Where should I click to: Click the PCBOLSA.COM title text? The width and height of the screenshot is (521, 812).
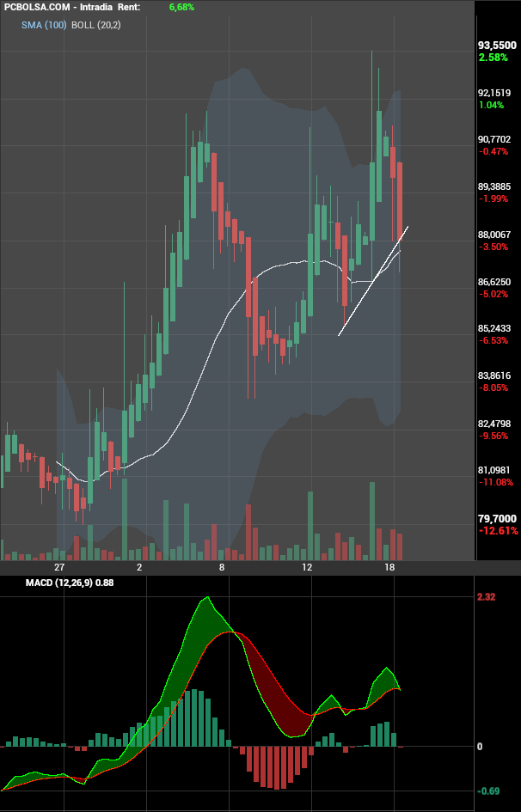(36, 7)
